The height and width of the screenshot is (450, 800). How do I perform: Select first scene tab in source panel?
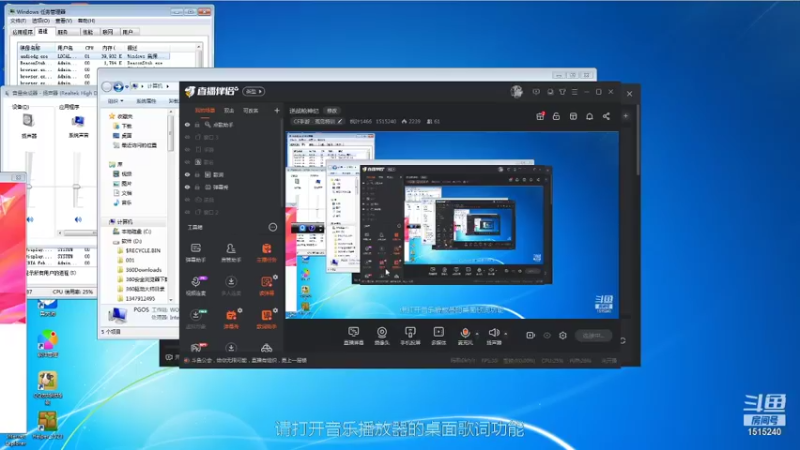tap(205, 110)
